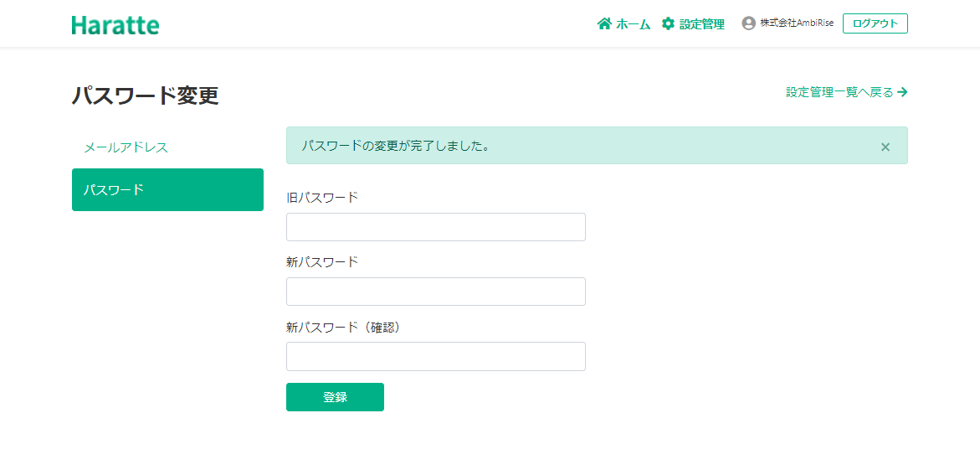Screen dimensions: 980x475
Task: Follow the 設定管理一覧へ戻る link
Action: [839, 92]
